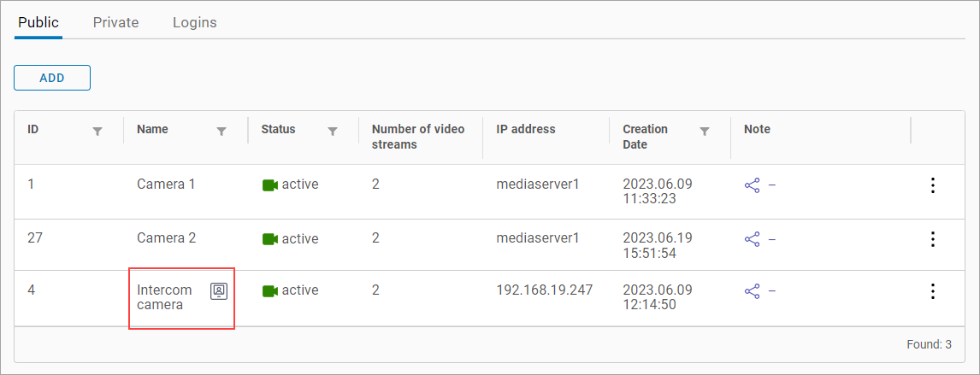Select the Public tab
Screen dimensions: 980x375
pos(38,23)
